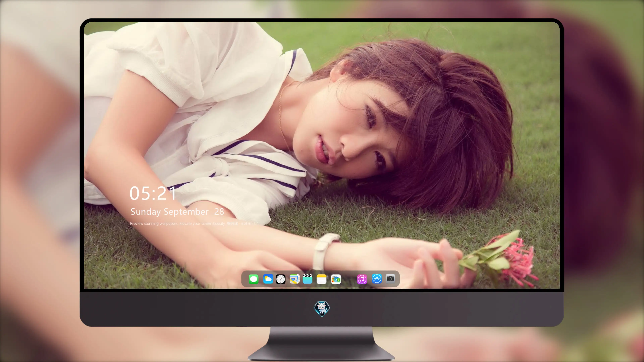Click the 05:21 clock widget

pos(153,193)
